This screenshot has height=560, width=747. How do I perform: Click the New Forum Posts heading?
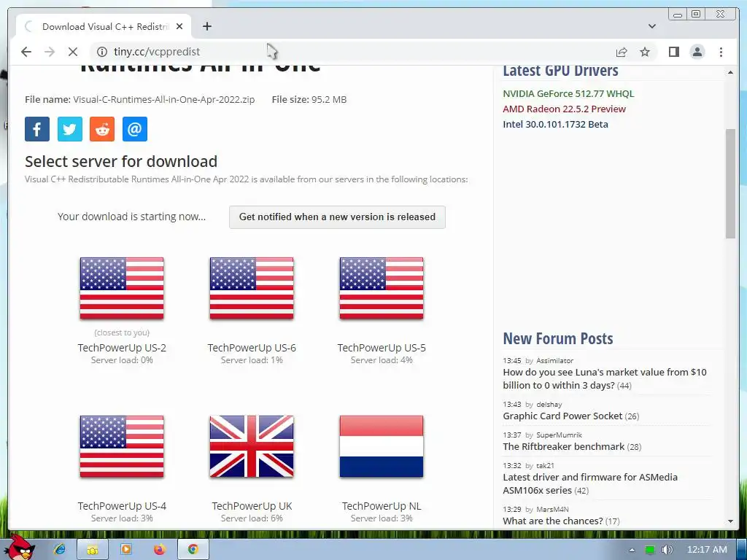pos(558,338)
